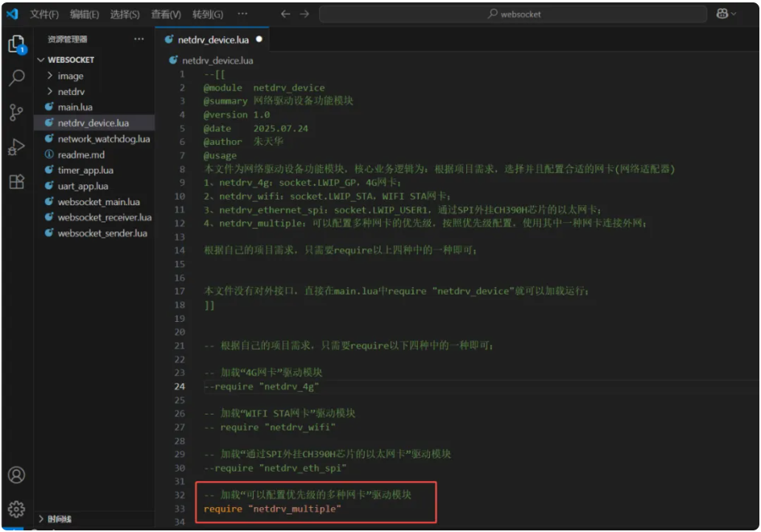
Task: Place cursor on require "netdrv_multiple" line
Action: point(272,509)
